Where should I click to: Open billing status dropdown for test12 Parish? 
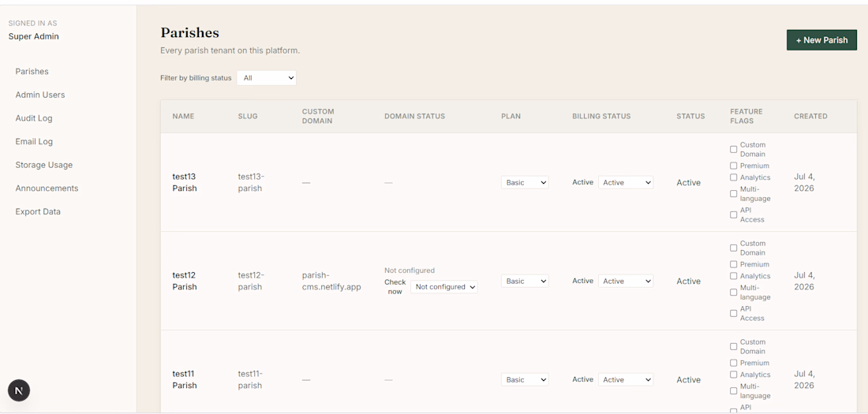[x=626, y=282]
